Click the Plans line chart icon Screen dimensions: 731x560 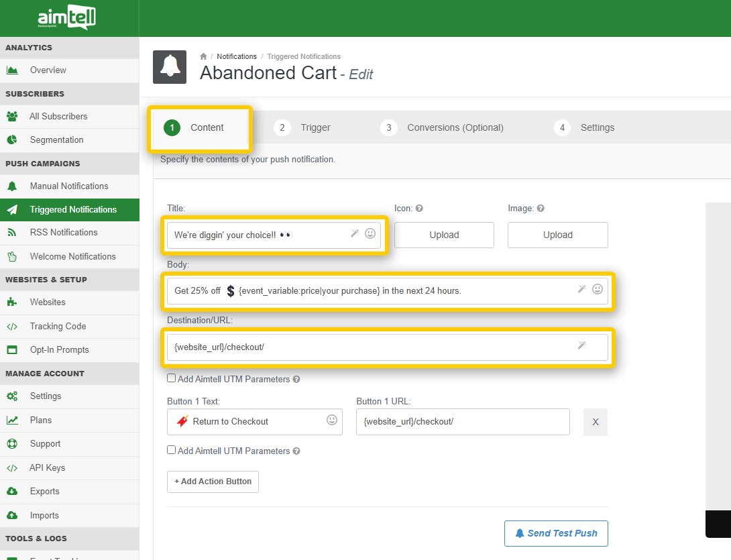[x=12, y=420]
